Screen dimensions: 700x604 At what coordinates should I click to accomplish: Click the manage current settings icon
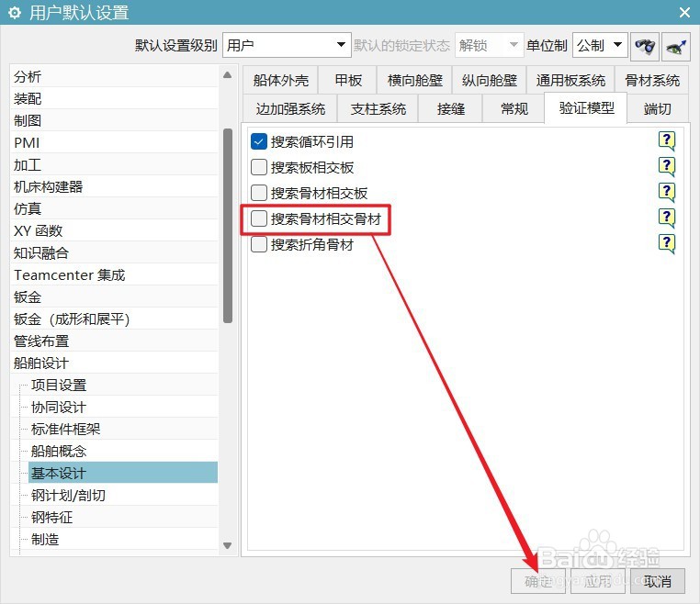point(676,46)
